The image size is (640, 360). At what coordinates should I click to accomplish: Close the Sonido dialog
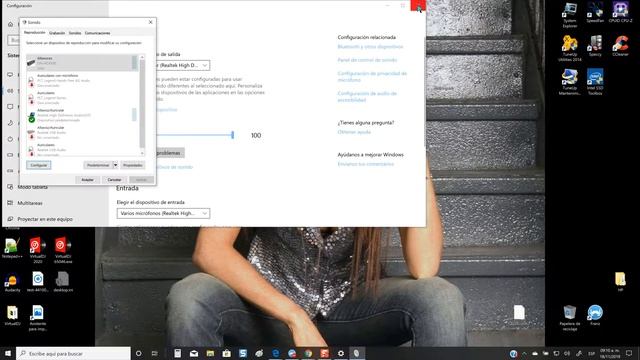[x=151, y=22]
